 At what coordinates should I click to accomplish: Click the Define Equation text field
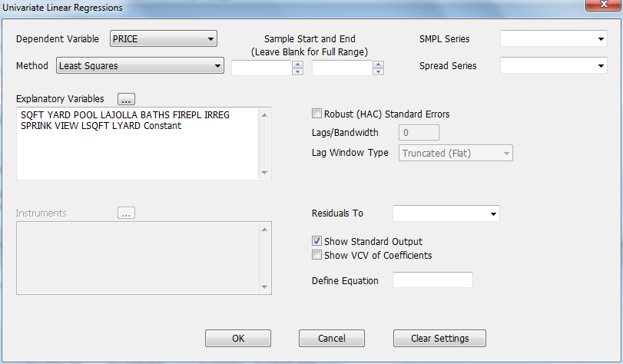[432, 280]
